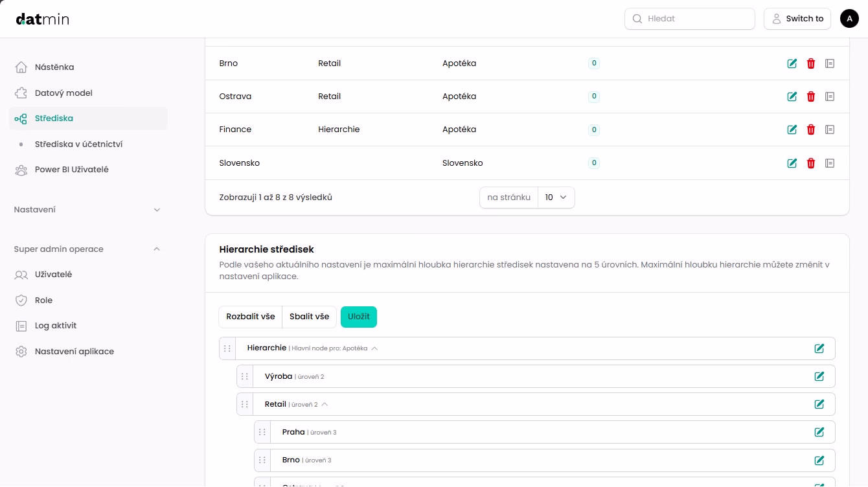This screenshot has width=868, height=487.
Task: Collapse the Retail node chevron
Action: click(x=325, y=404)
